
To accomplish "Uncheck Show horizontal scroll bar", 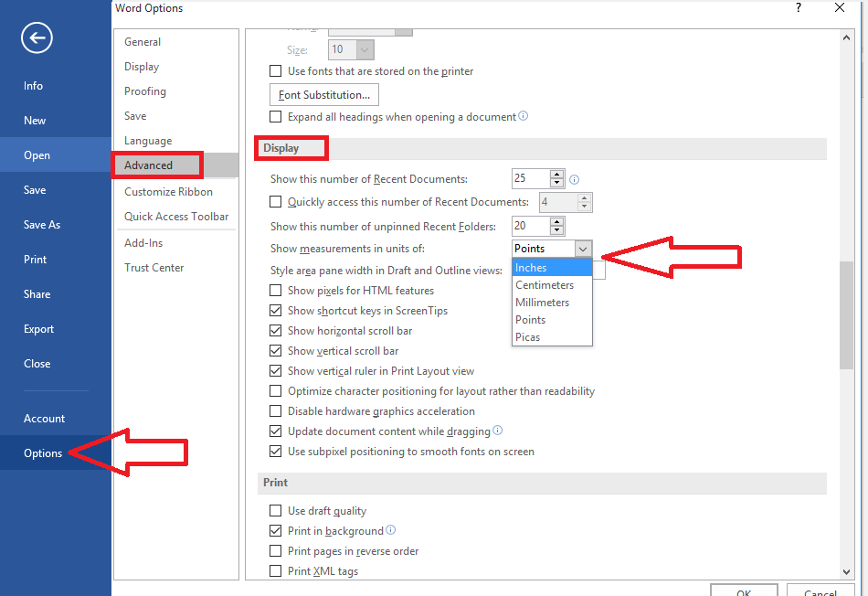I will pyautogui.click(x=276, y=330).
